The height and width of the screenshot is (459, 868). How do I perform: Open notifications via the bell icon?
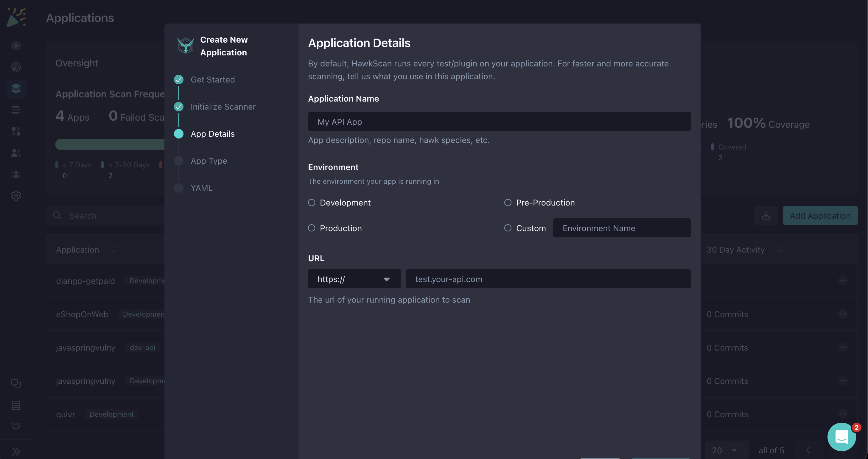point(16,426)
